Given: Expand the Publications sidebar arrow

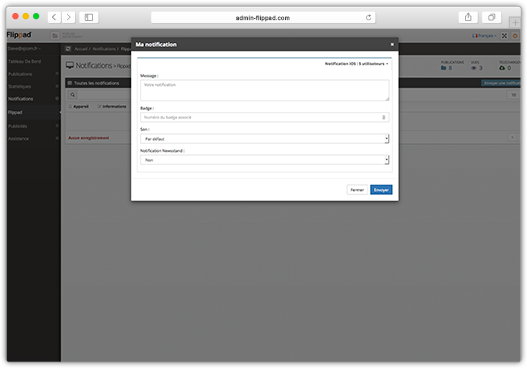Looking at the screenshot, I should coord(57,74).
